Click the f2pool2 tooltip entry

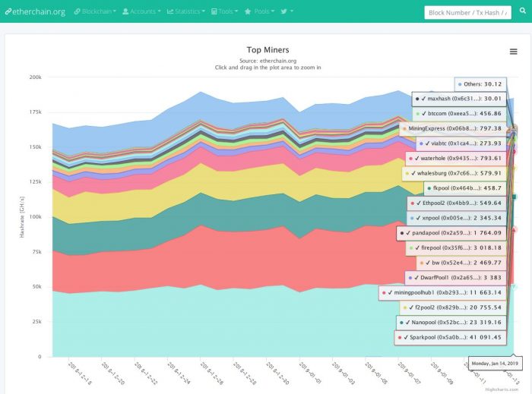click(453, 307)
